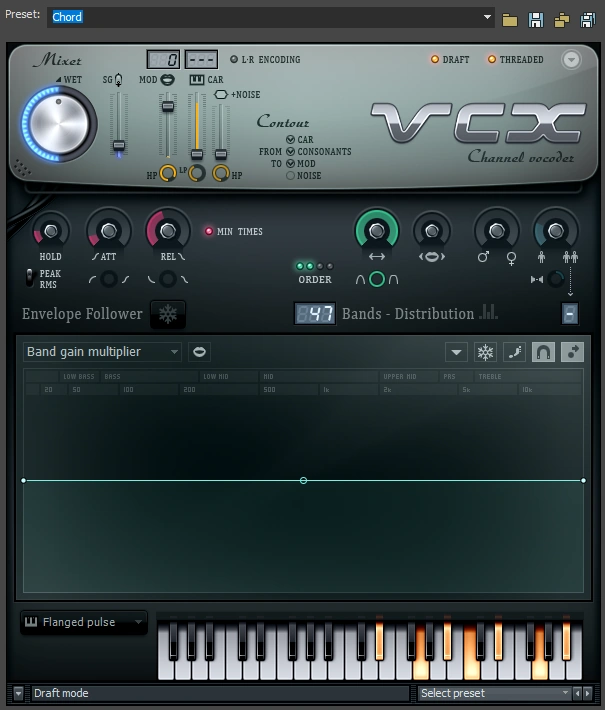Click the small stereo spread knob
The image size is (605, 710).
tap(556, 279)
